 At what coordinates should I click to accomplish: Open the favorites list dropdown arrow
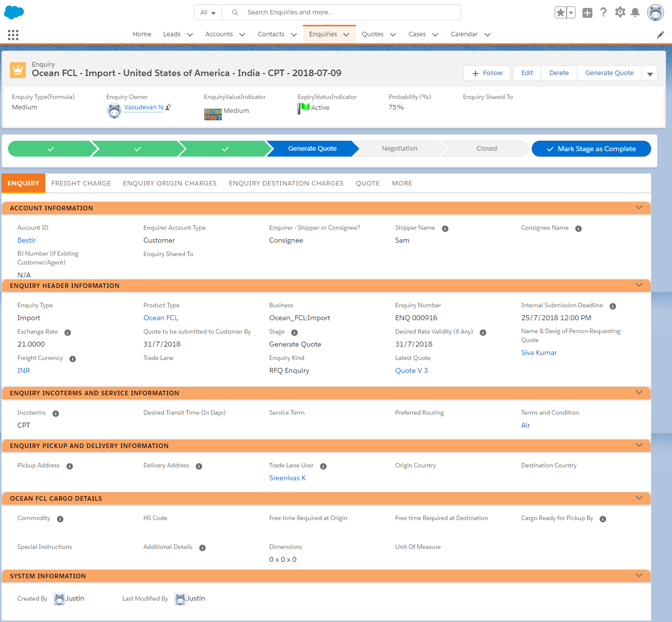[x=571, y=12]
